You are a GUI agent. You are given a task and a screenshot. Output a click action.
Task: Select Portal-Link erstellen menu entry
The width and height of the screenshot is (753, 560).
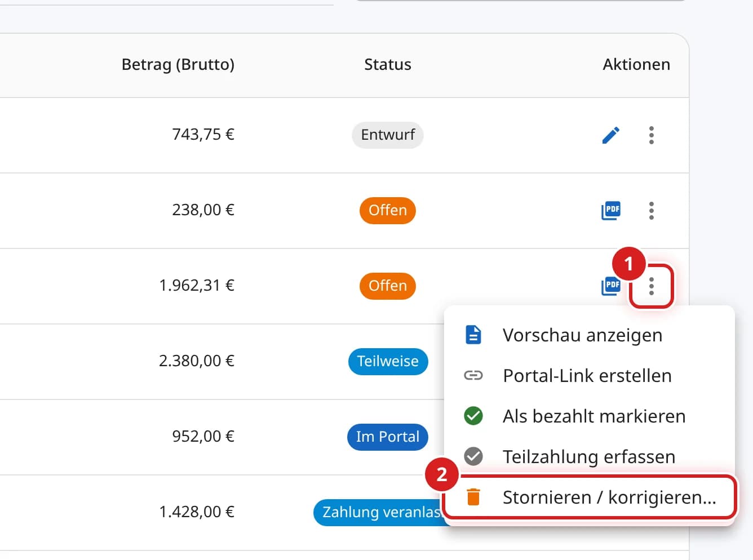click(x=590, y=376)
